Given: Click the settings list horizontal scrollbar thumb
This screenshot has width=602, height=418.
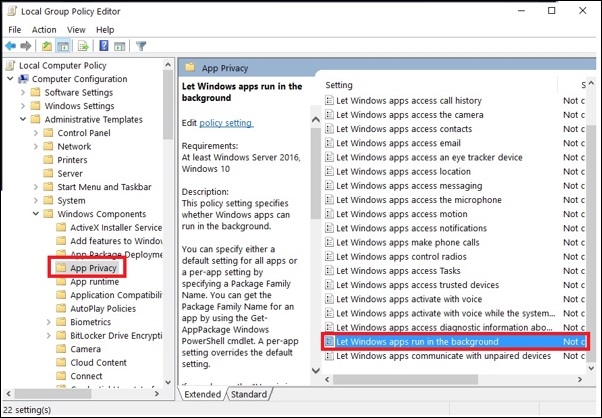Looking at the screenshot, I should [x=405, y=379].
